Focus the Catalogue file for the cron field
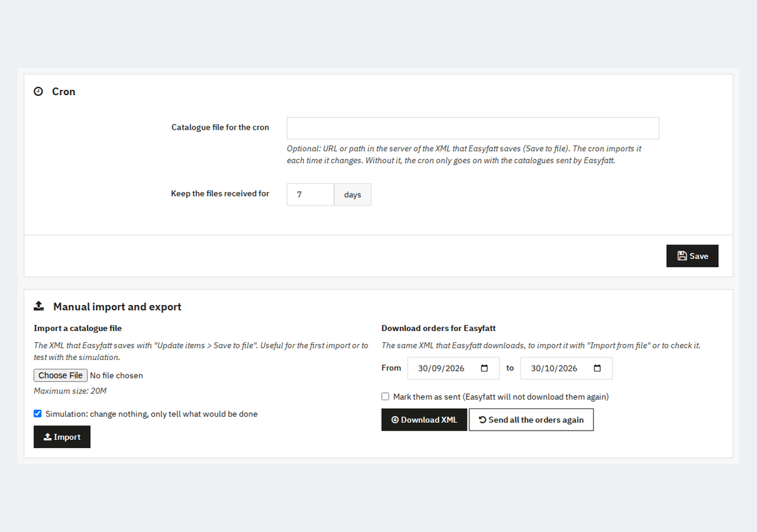Viewport: 757px width, 532px height. (473, 128)
